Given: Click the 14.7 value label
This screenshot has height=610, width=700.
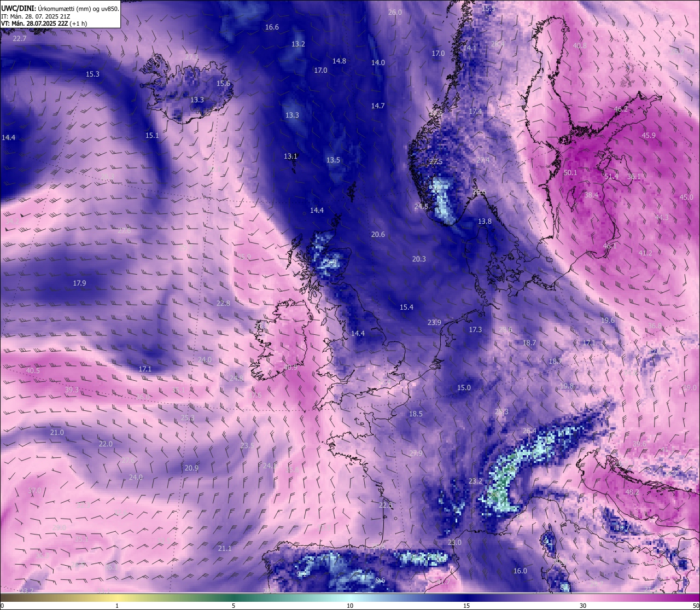Looking at the screenshot, I should pos(378,106).
